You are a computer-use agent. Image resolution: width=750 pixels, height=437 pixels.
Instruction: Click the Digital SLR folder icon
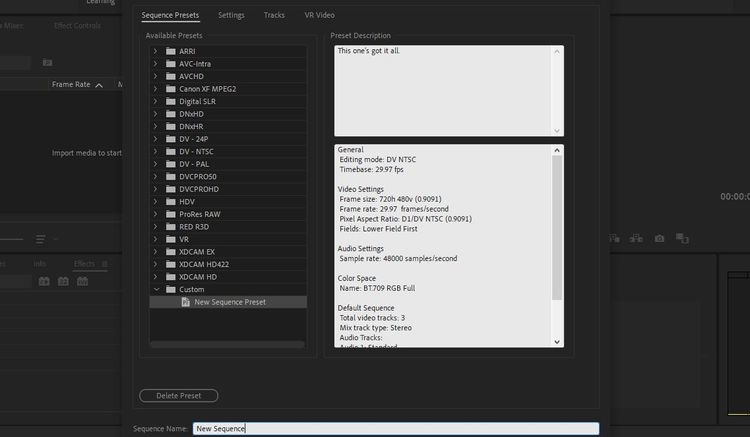(171, 101)
